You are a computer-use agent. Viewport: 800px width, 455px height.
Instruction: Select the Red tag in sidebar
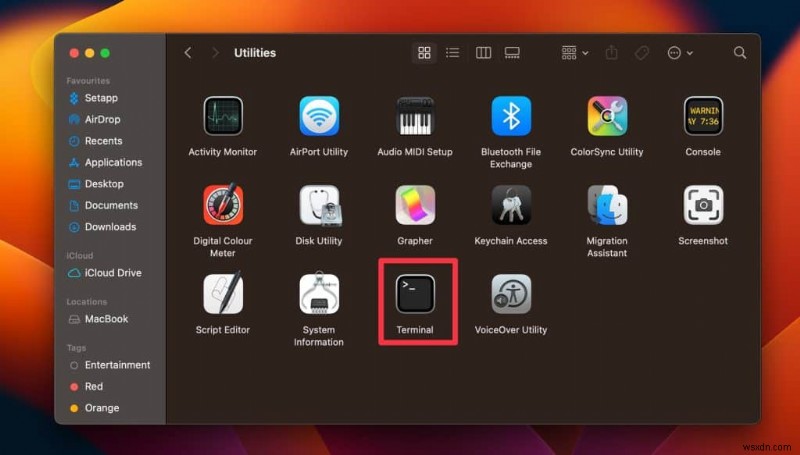(86, 387)
